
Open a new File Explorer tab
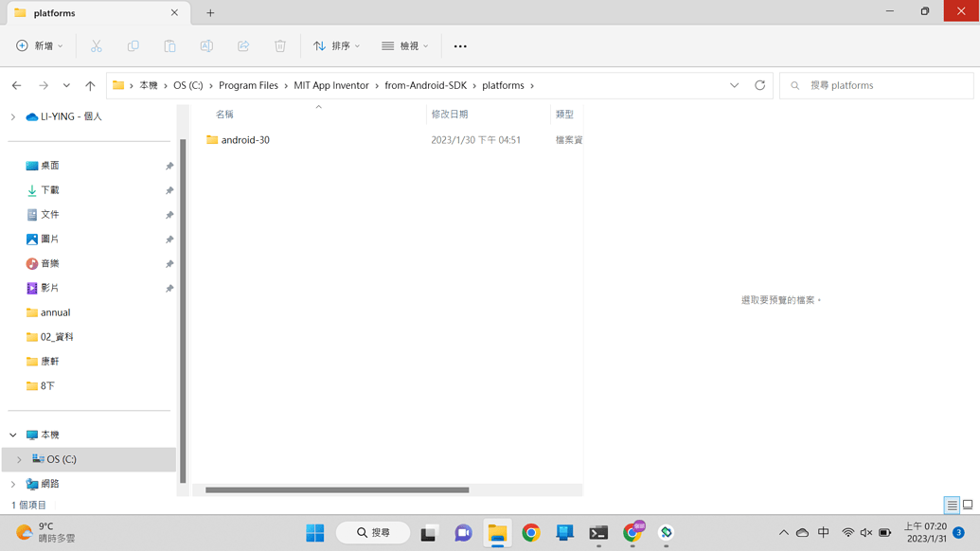(210, 13)
